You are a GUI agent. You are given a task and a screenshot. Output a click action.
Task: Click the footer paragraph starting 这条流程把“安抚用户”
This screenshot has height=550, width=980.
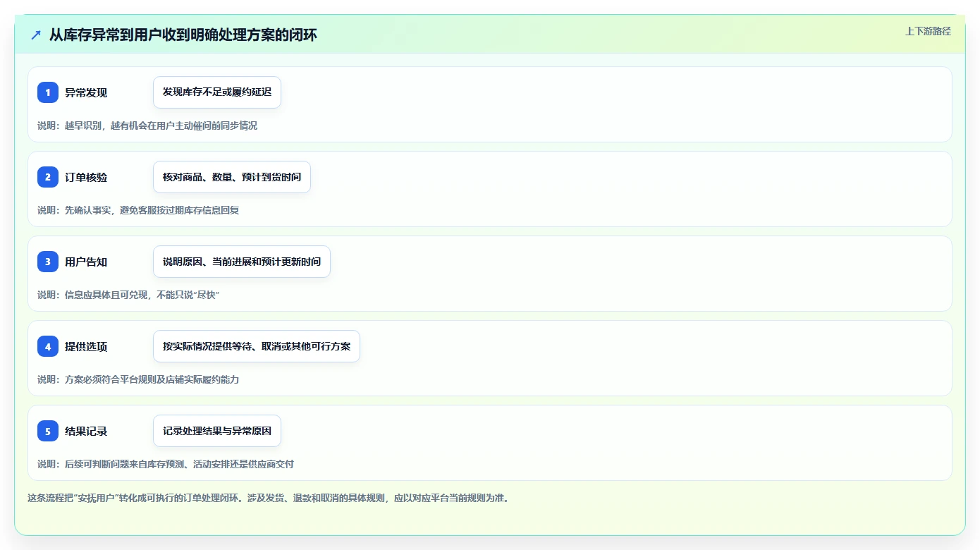pos(269,498)
